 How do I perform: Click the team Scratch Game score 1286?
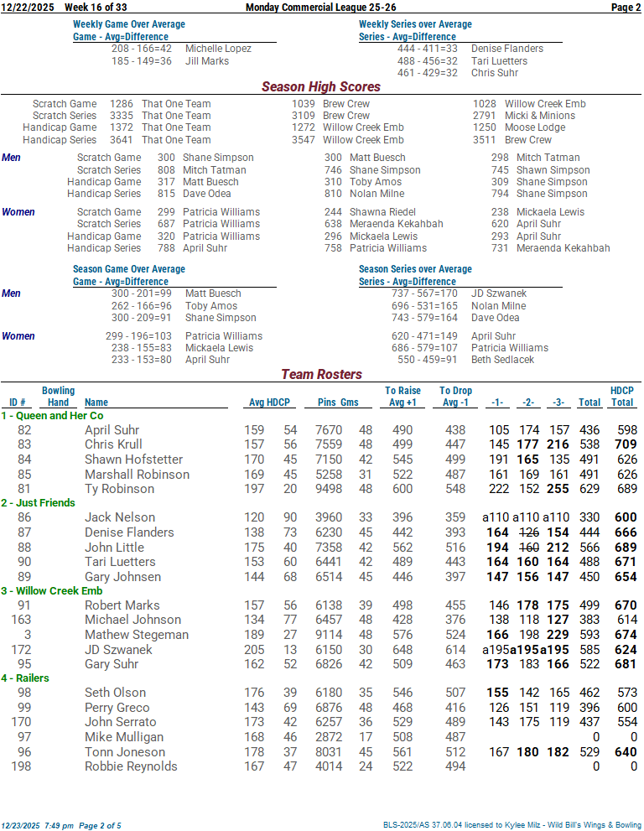122,104
